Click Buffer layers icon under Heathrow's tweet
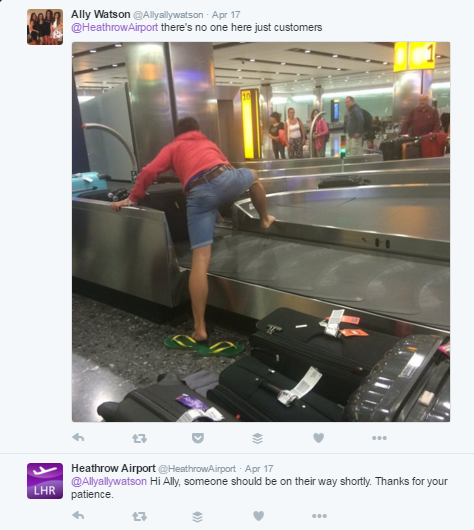474x530 pixels. pyautogui.click(x=197, y=516)
